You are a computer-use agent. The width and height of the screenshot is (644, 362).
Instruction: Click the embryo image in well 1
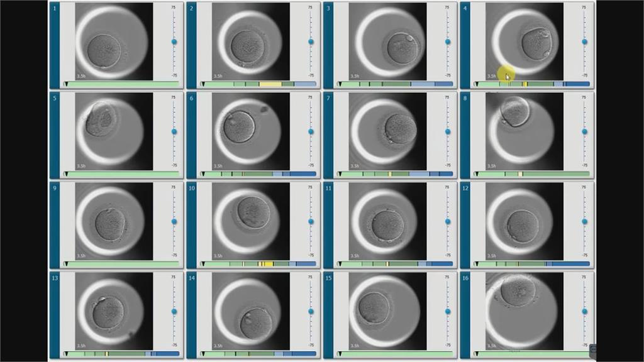(x=114, y=40)
